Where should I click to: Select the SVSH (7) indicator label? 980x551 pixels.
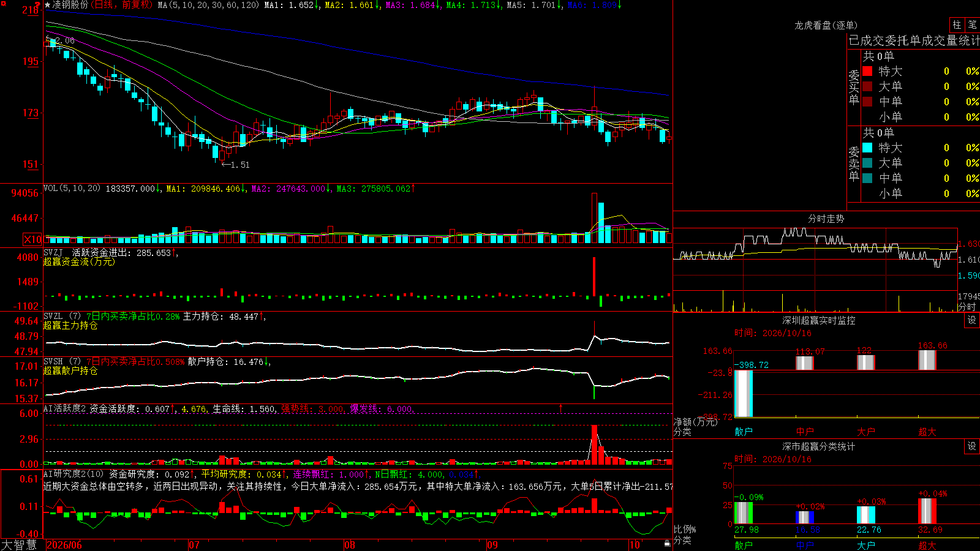(x=62, y=362)
